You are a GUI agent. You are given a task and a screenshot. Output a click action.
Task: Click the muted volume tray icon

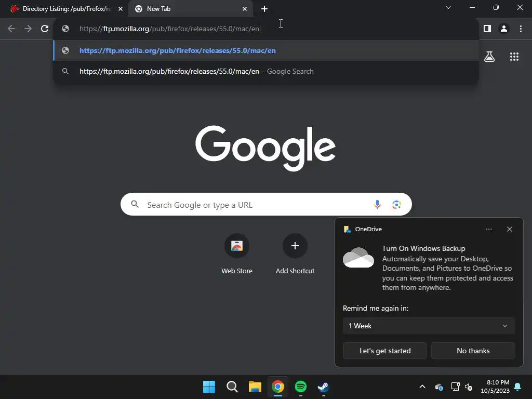click(x=469, y=387)
